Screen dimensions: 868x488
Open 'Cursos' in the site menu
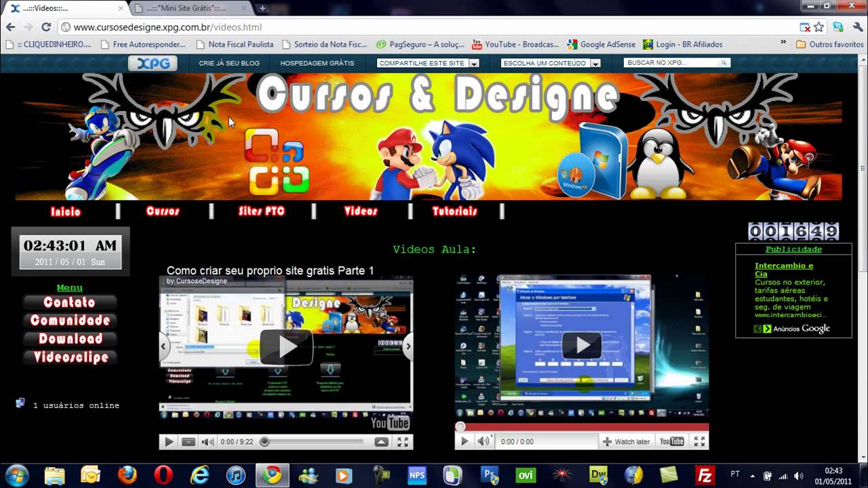[x=163, y=211]
